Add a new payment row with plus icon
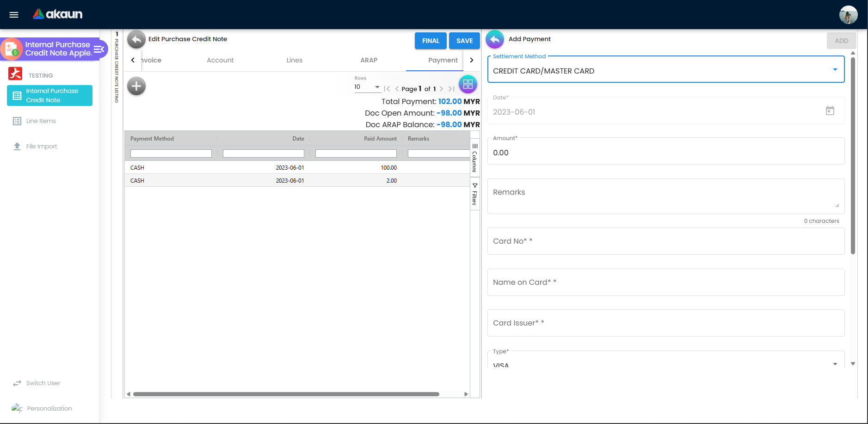Image resolution: width=868 pixels, height=424 pixels. click(136, 86)
